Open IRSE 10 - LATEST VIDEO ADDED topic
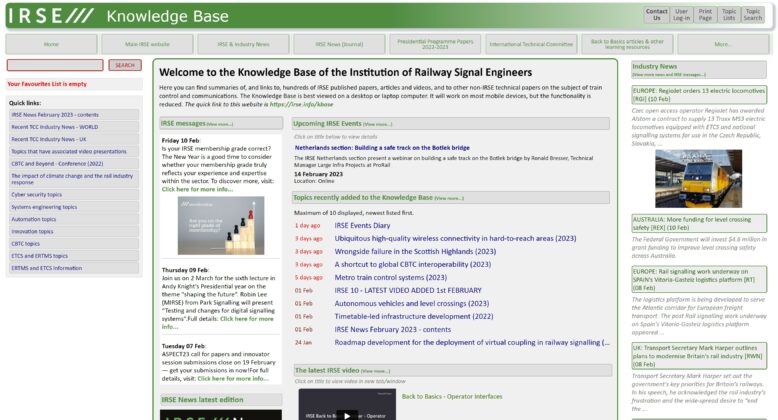The image size is (778, 420). 408,290
